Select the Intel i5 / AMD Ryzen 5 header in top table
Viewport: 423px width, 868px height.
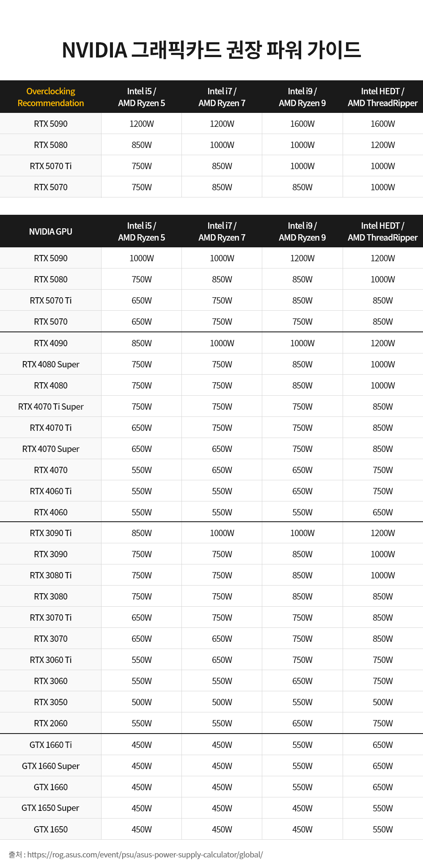tap(142, 97)
